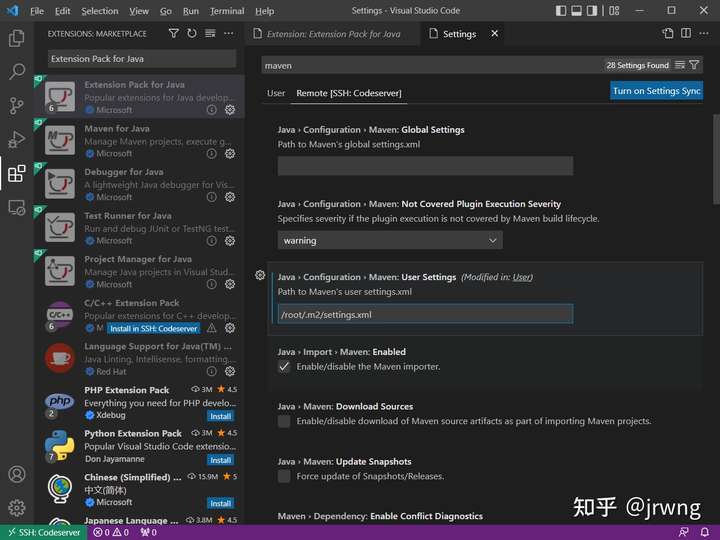Image resolution: width=720 pixels, height=540 pixels.
Task: Install PHP Extension Pack
Action: (x=220, y=416)
